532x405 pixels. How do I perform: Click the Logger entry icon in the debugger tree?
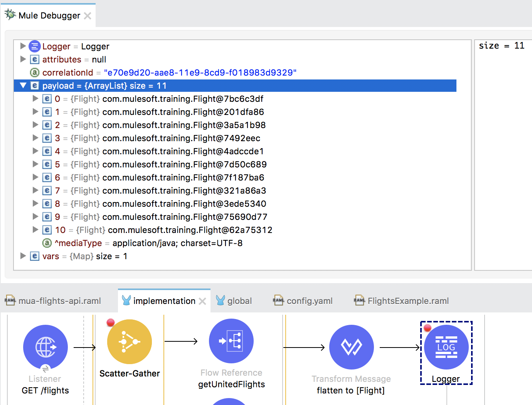pos(35,46)
